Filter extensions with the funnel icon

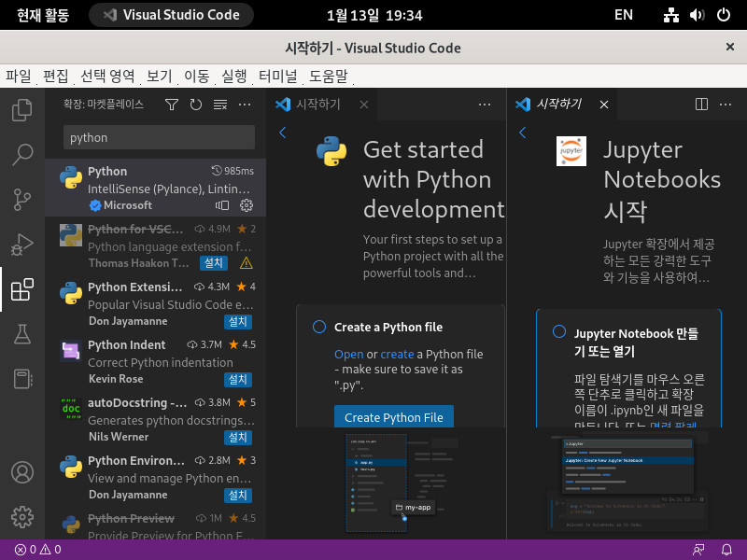[172, 105]
